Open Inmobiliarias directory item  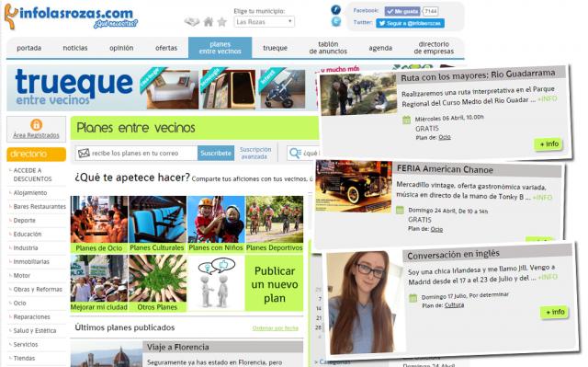[x=31, y=261]
